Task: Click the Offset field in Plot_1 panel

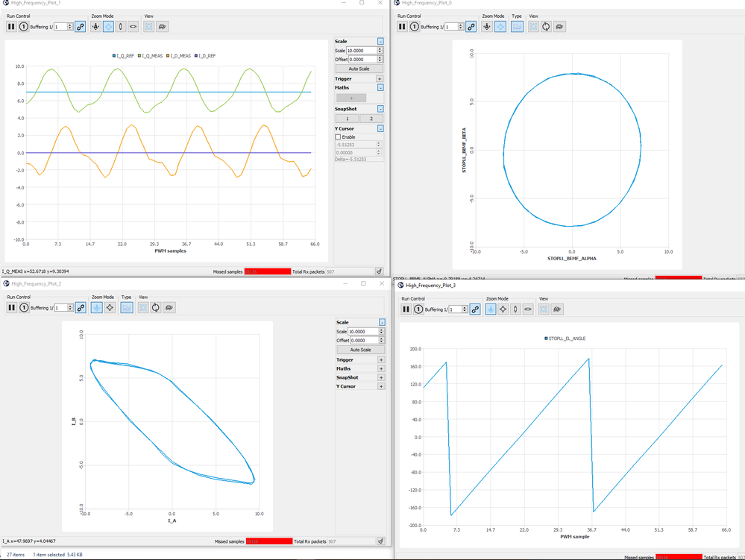Action: [x=363, y=60]
